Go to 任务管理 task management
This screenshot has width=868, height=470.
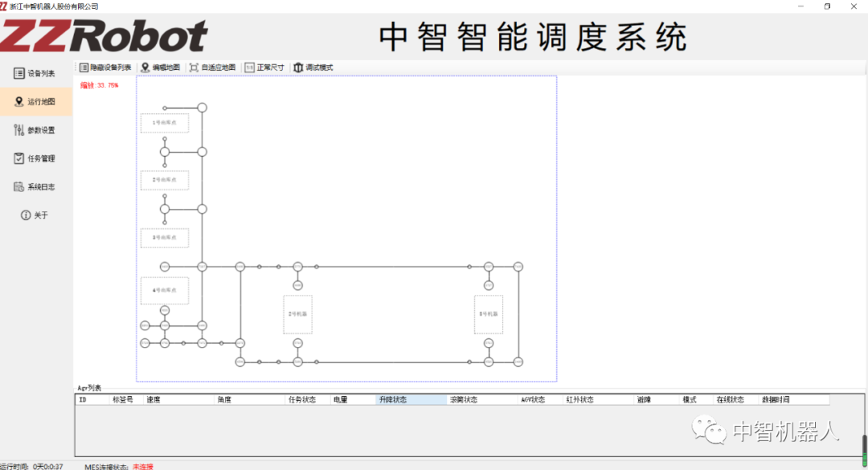click(35, 158)
